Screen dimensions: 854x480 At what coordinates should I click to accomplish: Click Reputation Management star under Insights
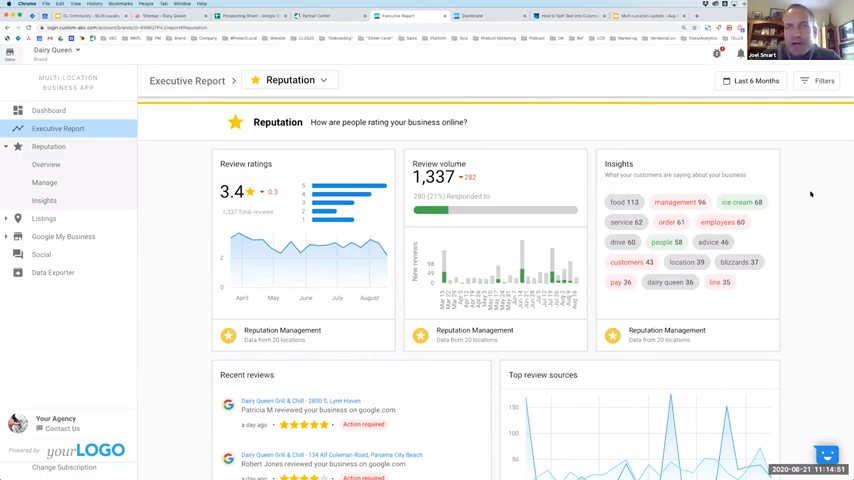(x=613, y=335)
